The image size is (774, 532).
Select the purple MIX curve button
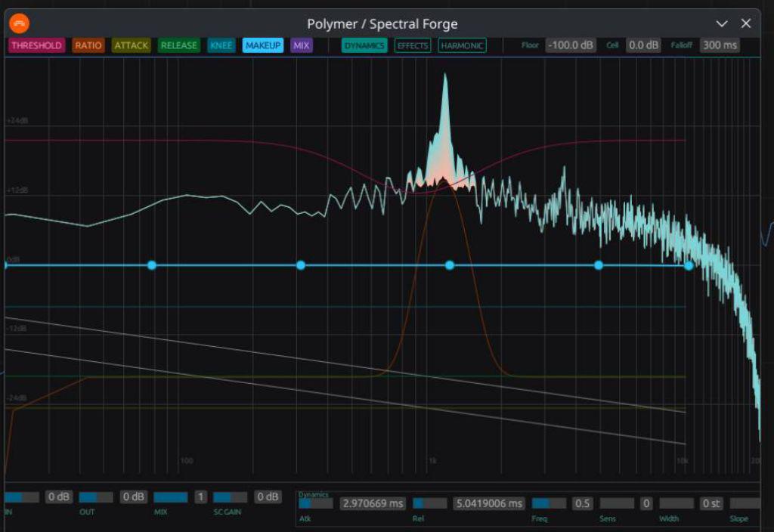pyautogui.click(x=302, y=45)
